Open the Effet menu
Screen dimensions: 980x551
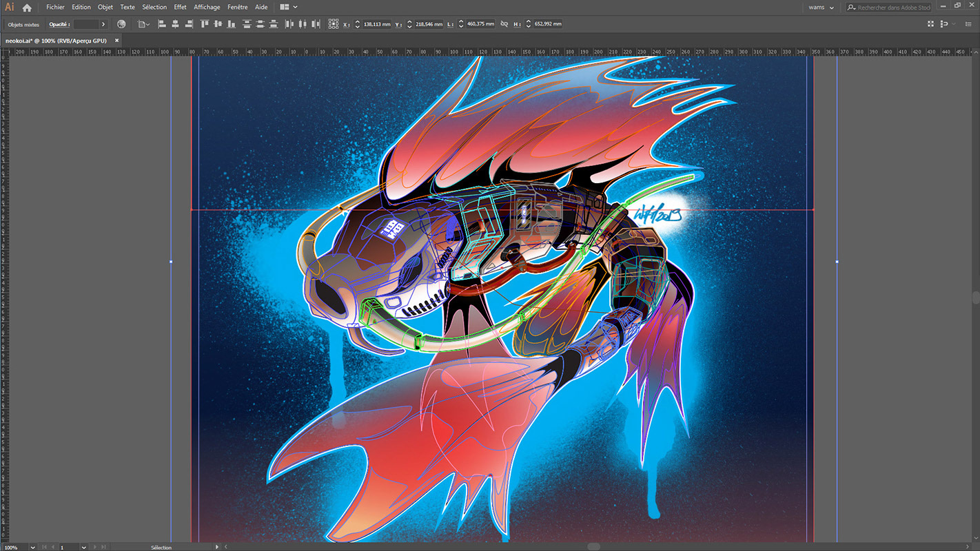180,7
